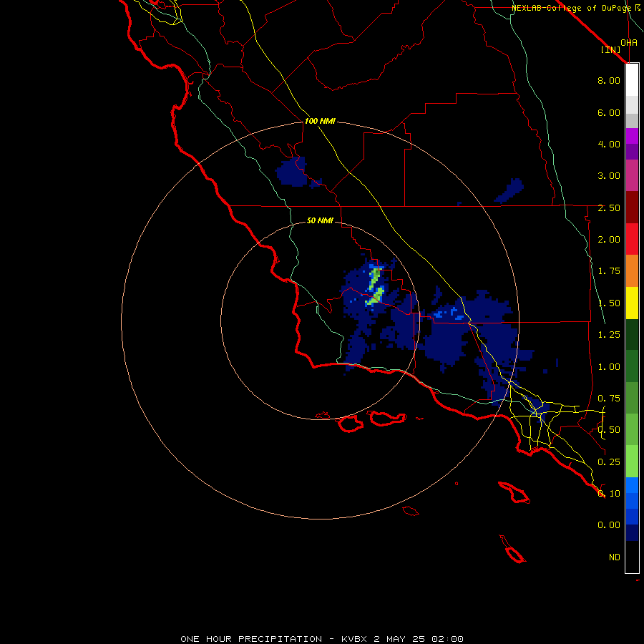The width and height of the screenshot is (644, 644).
Task: Select the 2.00 legend value
Action: point(609,240)
